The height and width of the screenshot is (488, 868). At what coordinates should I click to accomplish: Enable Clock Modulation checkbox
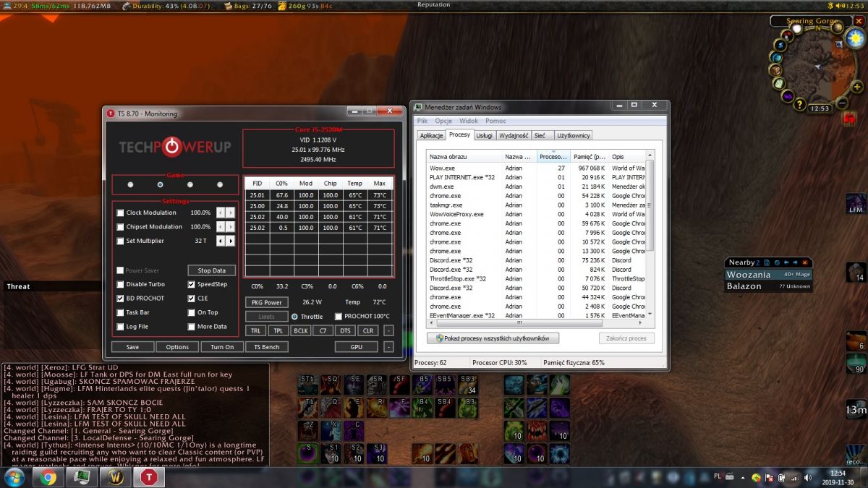[120, 213]
